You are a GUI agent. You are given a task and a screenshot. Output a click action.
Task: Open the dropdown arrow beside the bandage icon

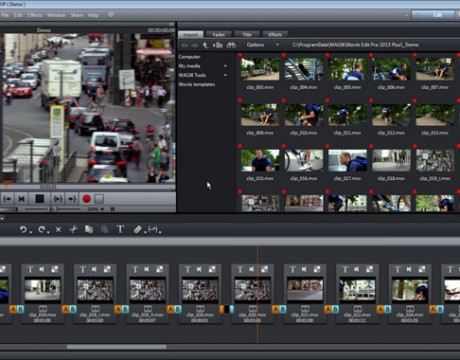click(145, 232)
